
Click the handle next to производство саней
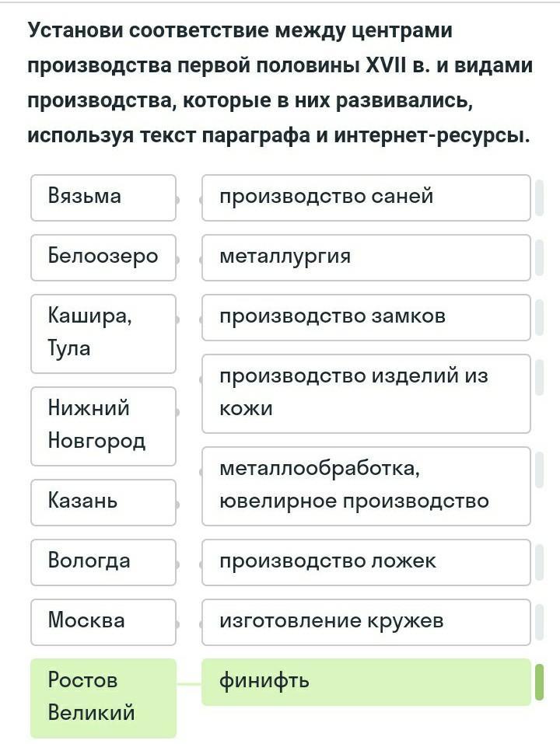click(539, 198)
